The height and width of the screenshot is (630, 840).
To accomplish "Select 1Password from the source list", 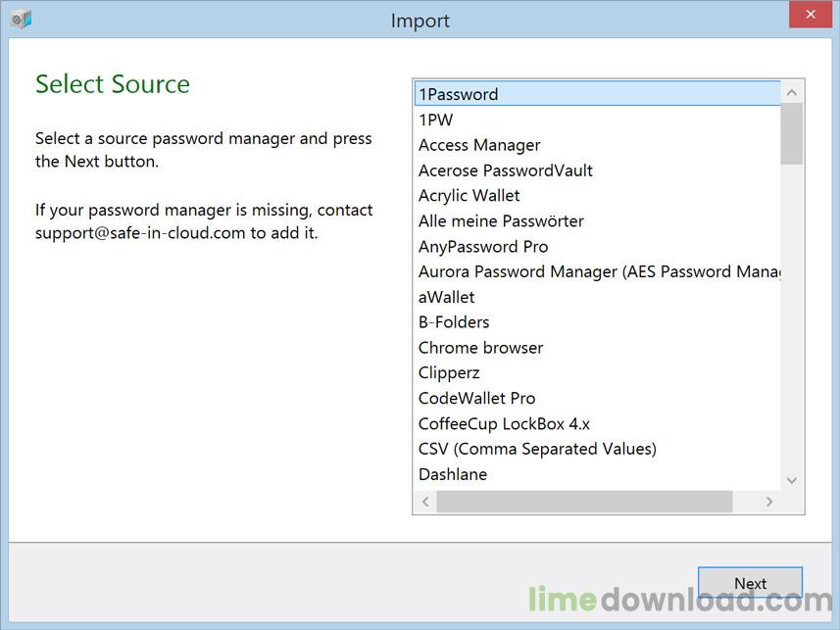I will click(x=459, y=94).
